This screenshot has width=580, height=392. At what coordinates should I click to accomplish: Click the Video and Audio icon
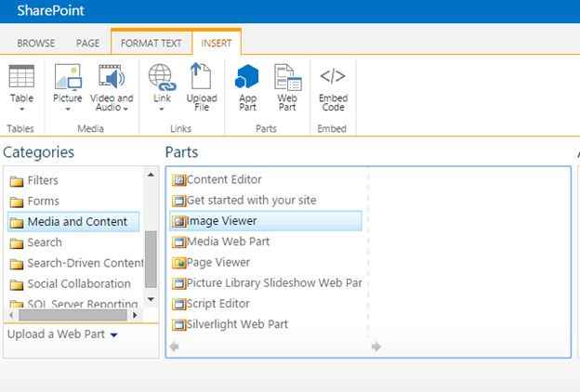[x=112, y=76]
